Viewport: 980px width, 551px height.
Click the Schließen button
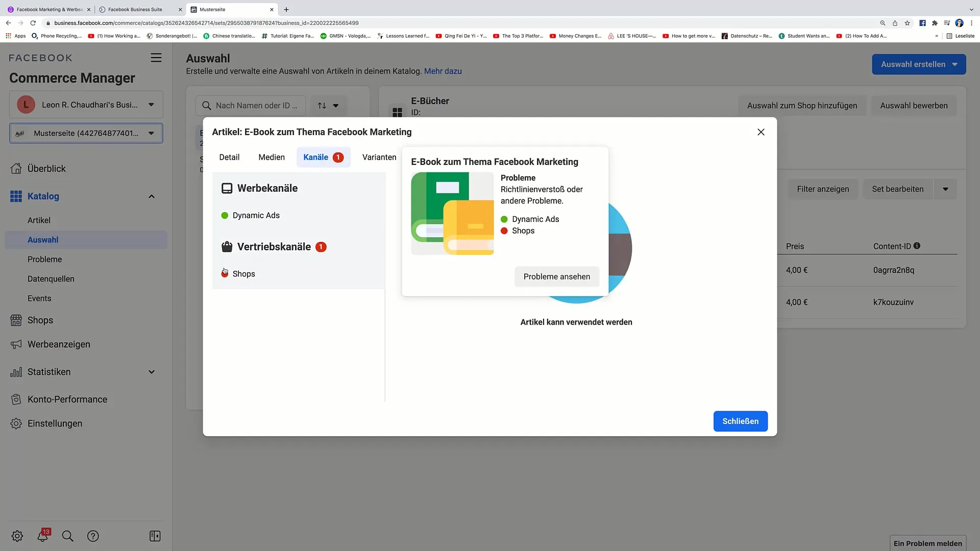click(x=741, y=421)
